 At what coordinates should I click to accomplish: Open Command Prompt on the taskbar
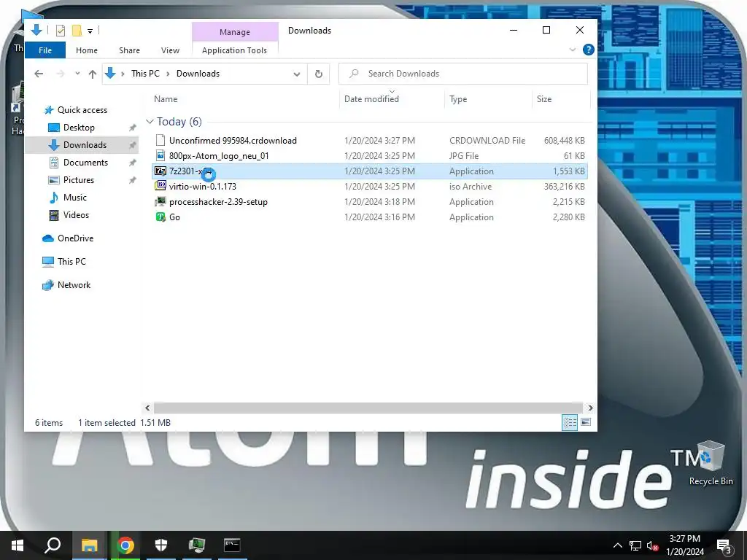(x=232, y=545)
